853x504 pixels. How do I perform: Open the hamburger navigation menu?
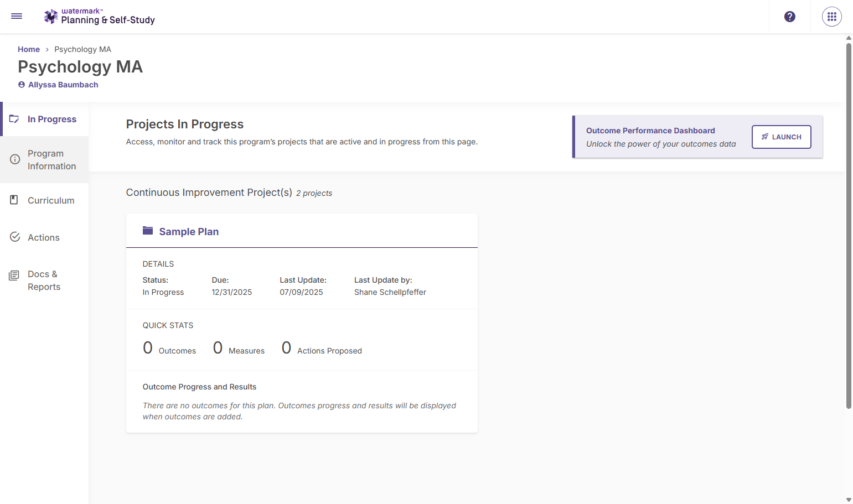(x=17, y=16)
